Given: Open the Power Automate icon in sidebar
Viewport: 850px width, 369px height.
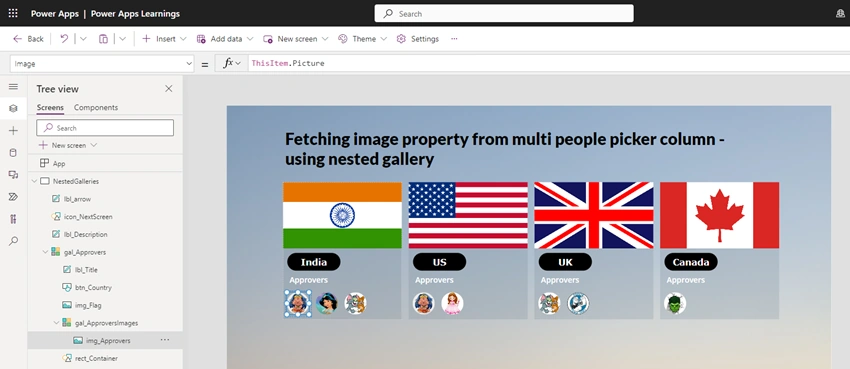Looking at the screenshot, I should [14, 197].
